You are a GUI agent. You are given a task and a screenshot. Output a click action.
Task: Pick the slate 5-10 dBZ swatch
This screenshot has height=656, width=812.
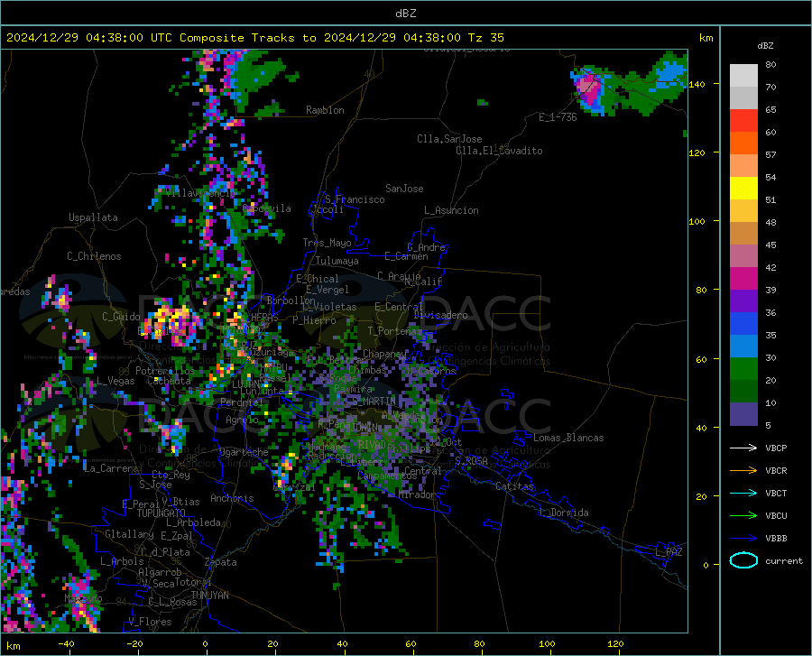tap(743, 414)
